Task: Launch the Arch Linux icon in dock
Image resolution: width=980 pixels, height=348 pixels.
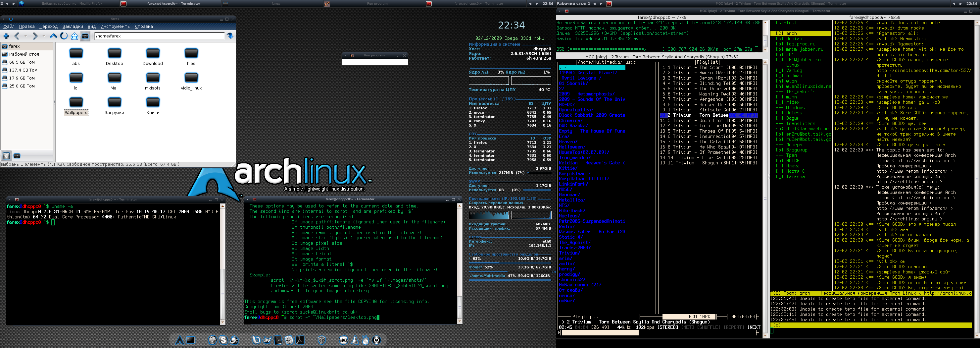Action: click(179, 340)
